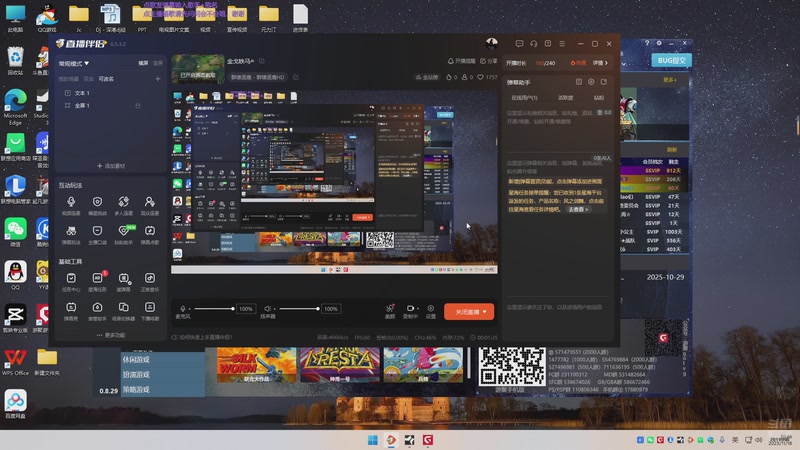The image size is (800, 450).
Task: Mute the microphone (麦克风) icon
Action: tap(183, 310)
